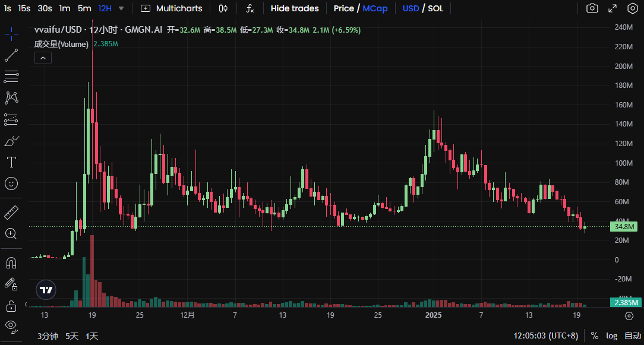This screenshot has width=644, height=345.
Task: Open the 12:05:03 (UTC+8) timezone menu
Action: pyautogui.click(x=546, y=336)
